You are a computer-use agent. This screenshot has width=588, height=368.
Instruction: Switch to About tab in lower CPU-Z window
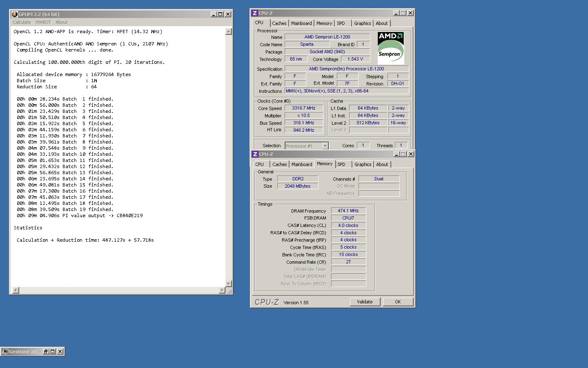coord(382,164)
